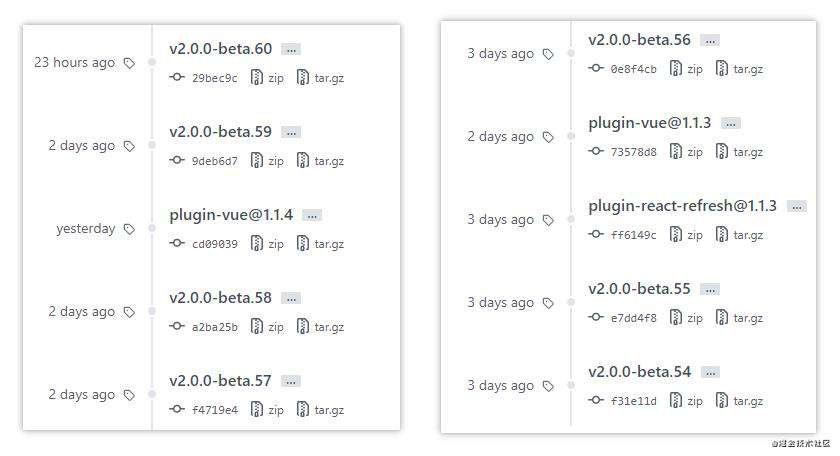Screen dimensions: 840x456
Task: Expand the ellipsis details for v2.0.0-beta.60
Action: [x=291, y=49]
